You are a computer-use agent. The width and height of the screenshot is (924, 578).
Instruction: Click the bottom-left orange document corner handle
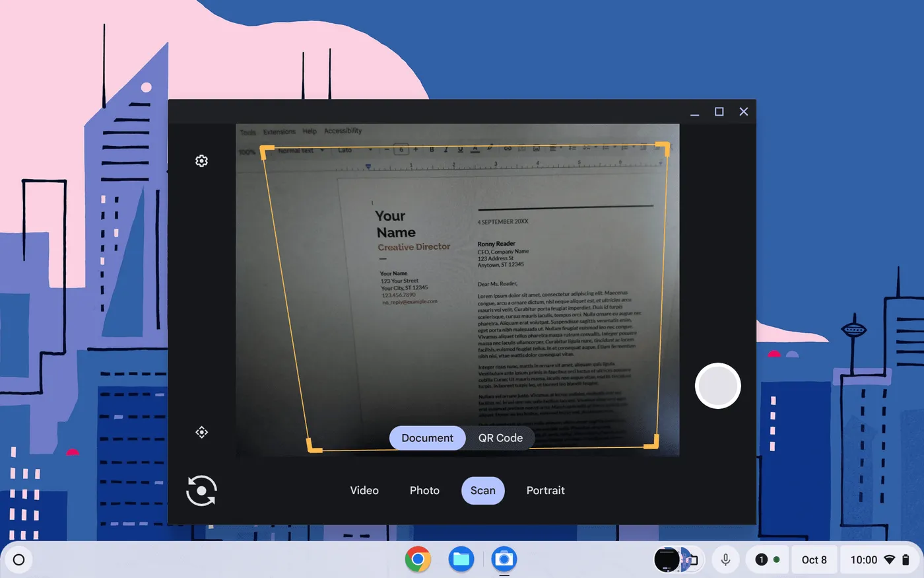tap(314, 446)
